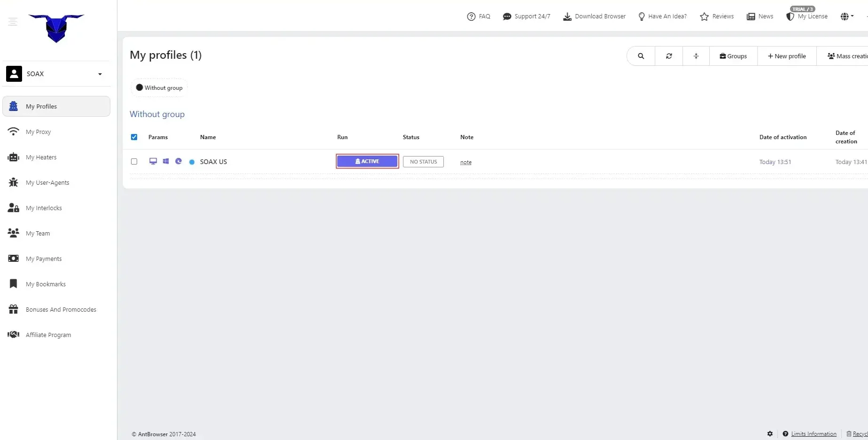Click the search magnifier button
Viewport: 868px width, 440px height.
pos(641,56)
